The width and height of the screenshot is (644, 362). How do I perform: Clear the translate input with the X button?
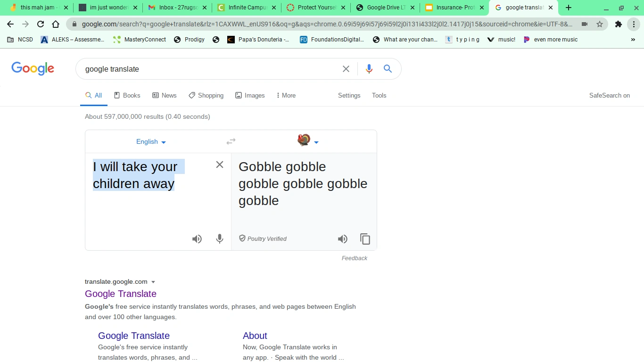[219, 165]
